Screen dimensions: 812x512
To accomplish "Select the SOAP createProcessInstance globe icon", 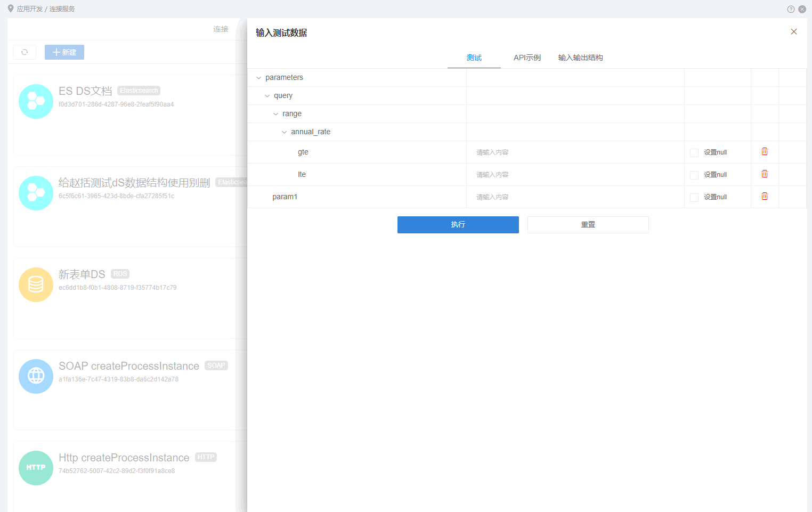I will point(36,376).
